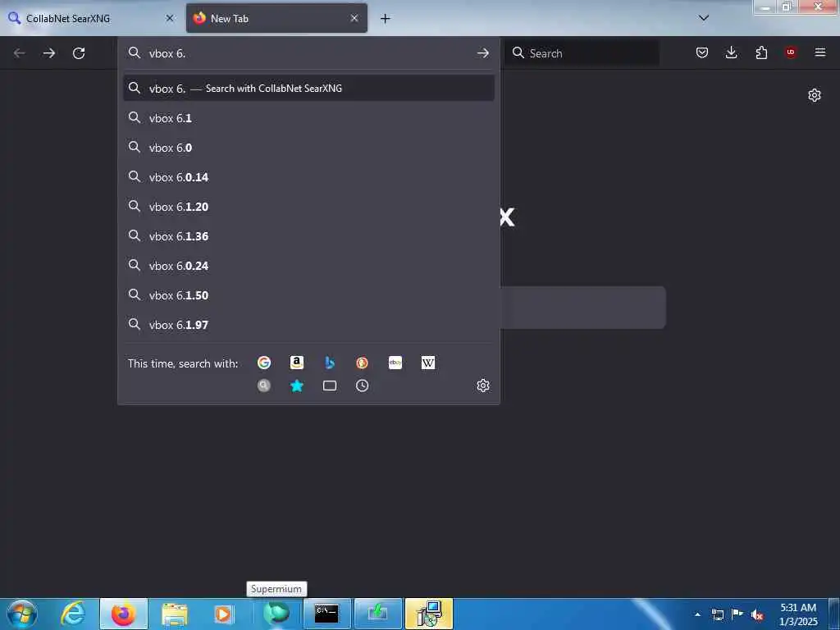Image resolution: width=840 pixels, height=630 pixels.
Task: Switch to the Command Prompt window
Action: point(326,614)
